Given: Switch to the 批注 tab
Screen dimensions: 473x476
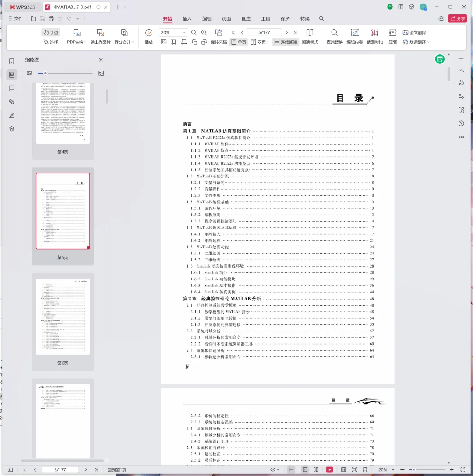Looking at the screenshot, I should click(246, 18).
